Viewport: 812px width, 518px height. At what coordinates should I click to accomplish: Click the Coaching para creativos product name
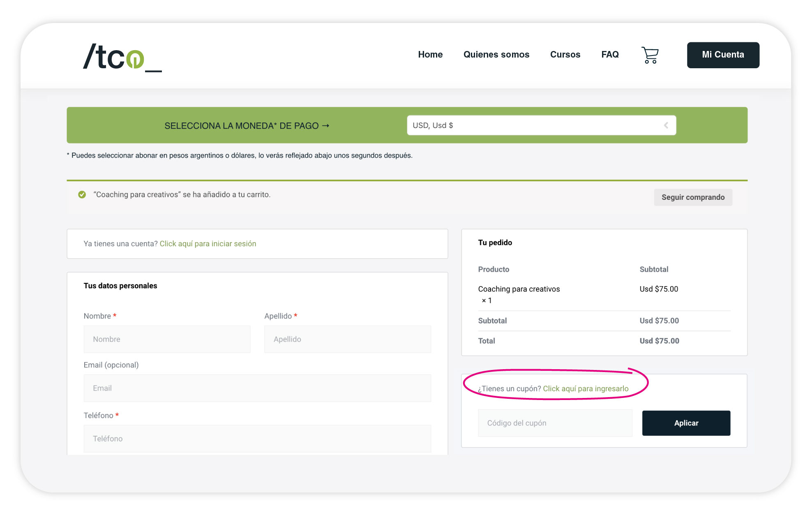[519, 289]
